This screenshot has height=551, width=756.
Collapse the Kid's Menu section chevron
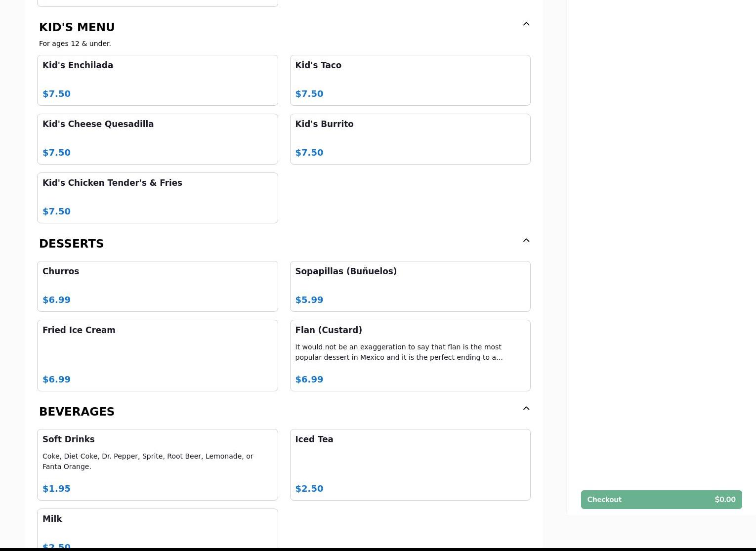tap(526, 24)
